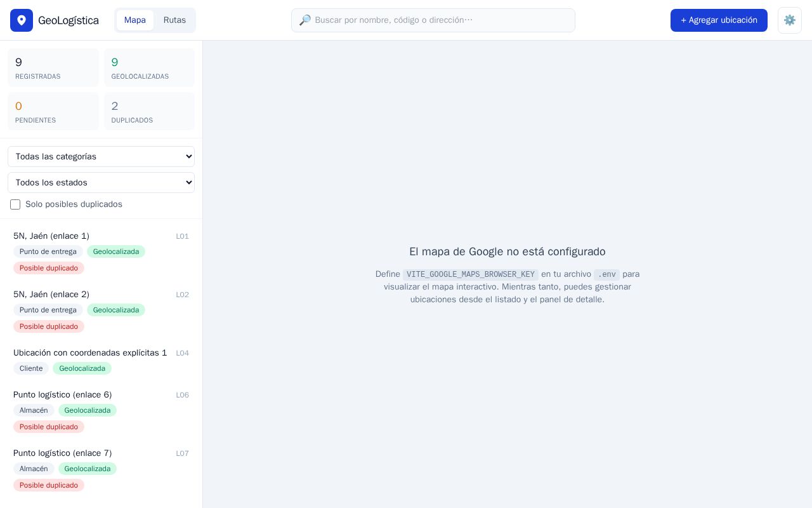Click the Duplicados stat card
Viewport: 812px width, 508px height.
click(149, 111)
